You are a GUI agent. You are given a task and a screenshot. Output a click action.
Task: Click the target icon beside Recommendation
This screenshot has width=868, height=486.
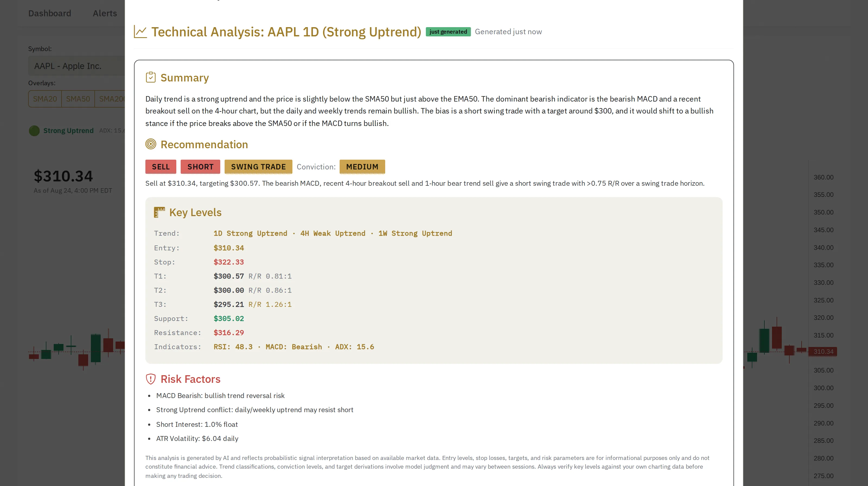tap(151, 144)
